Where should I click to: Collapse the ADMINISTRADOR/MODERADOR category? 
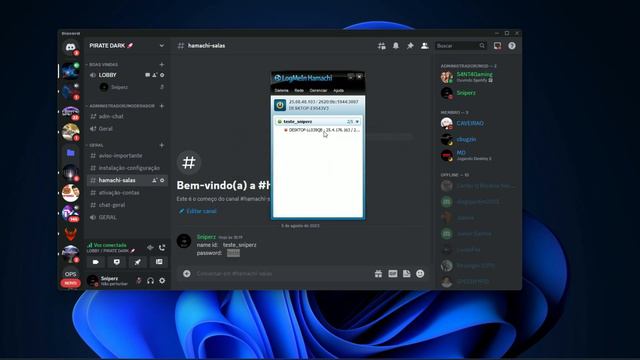click(122, 106)
